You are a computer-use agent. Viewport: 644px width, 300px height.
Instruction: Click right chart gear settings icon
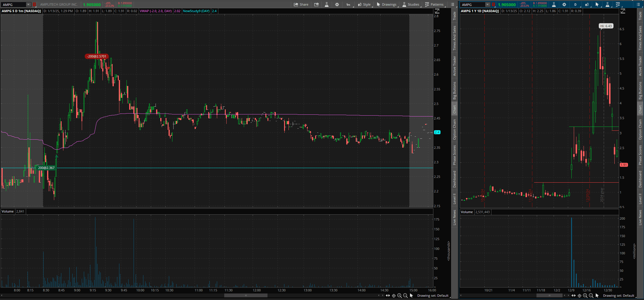coord(564,4)
